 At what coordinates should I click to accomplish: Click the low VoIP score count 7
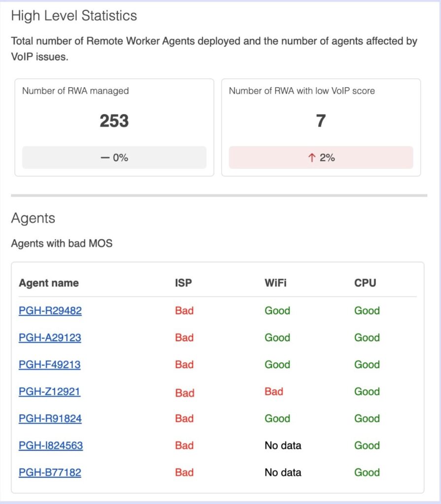(321, 121)
